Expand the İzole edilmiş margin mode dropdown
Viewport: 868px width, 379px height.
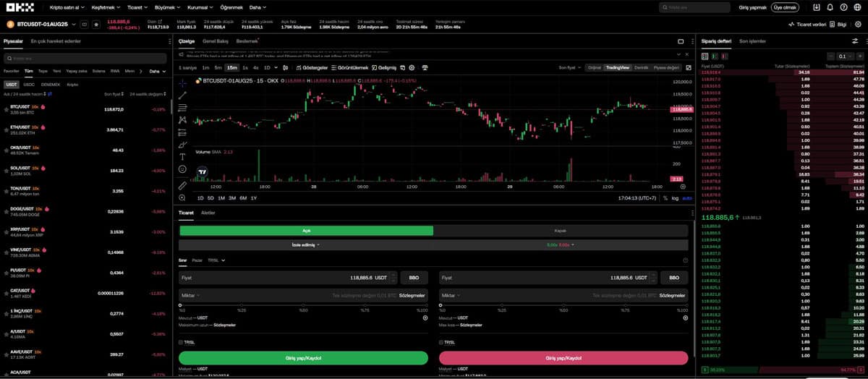[x=305, y=245]
